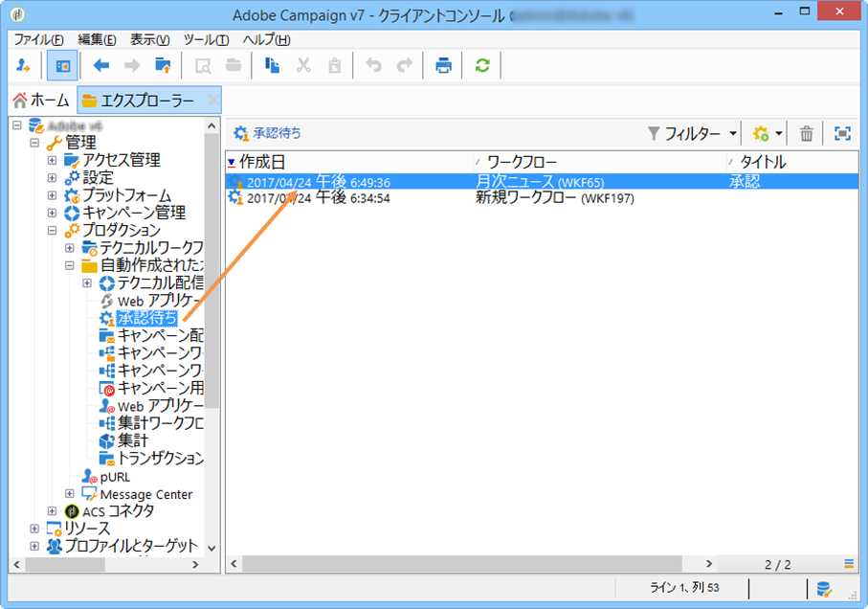Collapse the プロダクション node
868x609 pixels.
52,231
